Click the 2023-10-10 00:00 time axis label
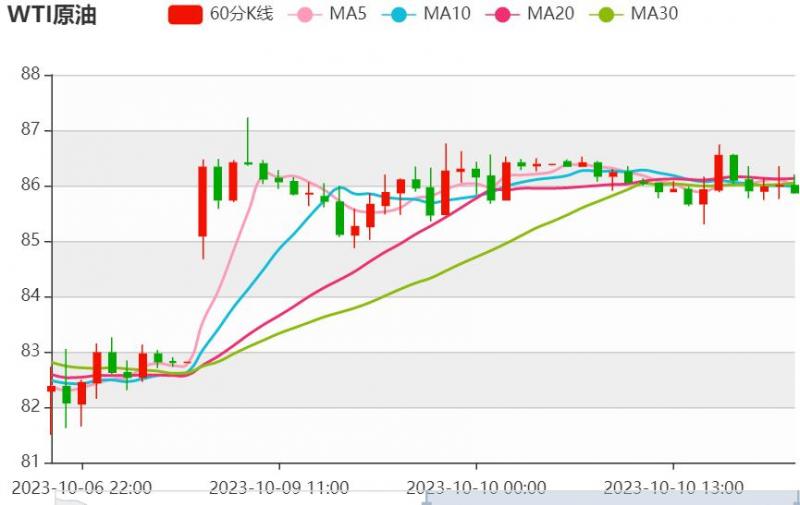Viewport: 800px width, 505px height. tap(476, 488)
